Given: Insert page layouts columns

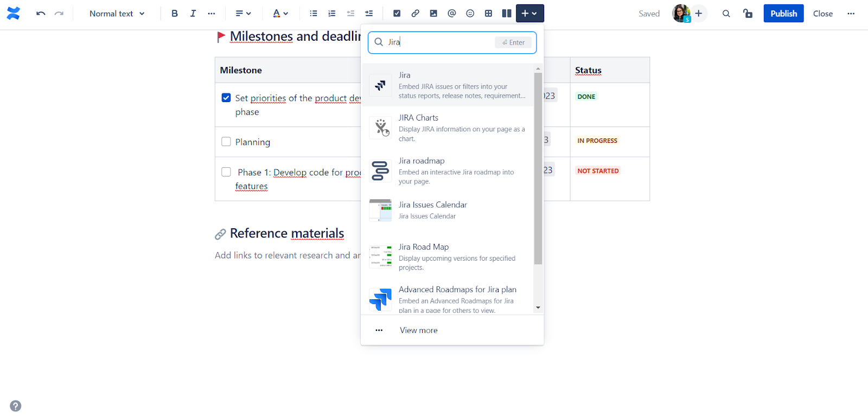Looking at the screenshot, I should point(507,14).
